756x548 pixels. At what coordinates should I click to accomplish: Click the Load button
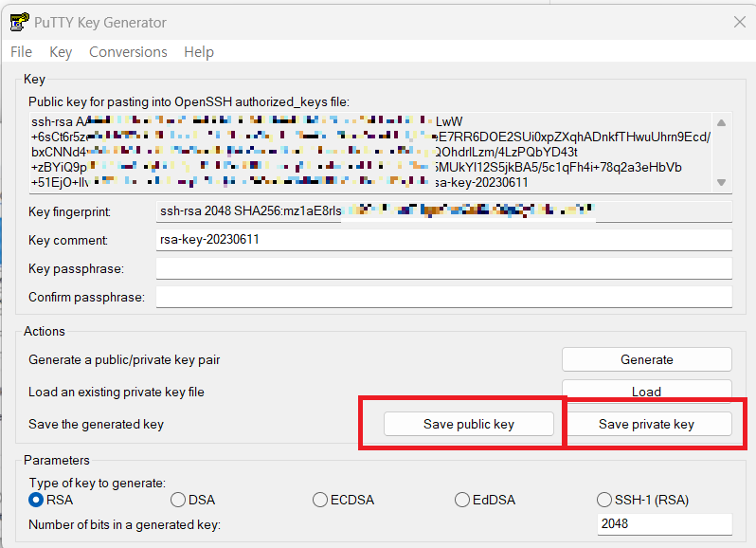click(646, 390)
